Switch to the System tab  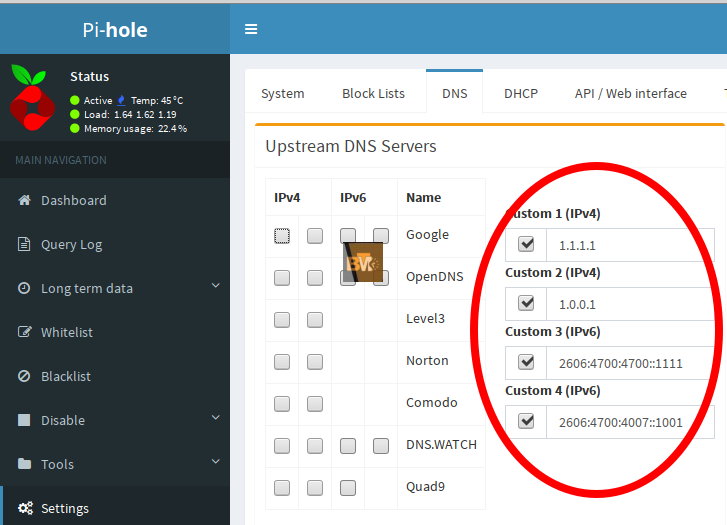pyautogui.click(x=283, y=93)
